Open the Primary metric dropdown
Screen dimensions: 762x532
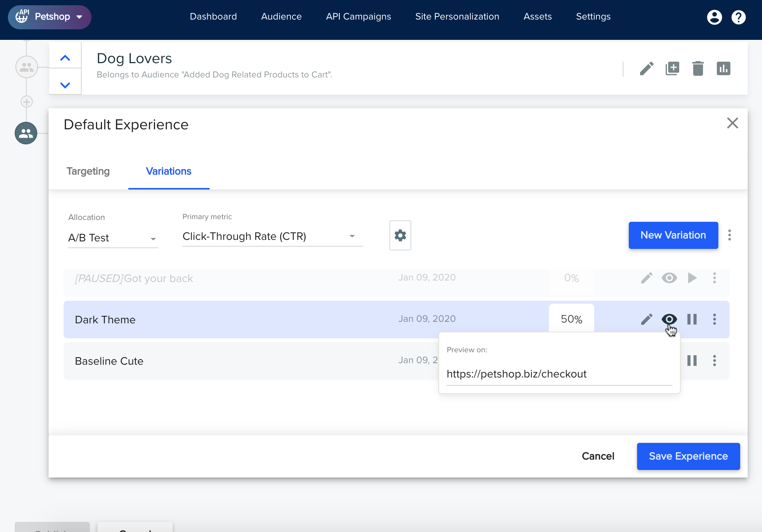click(272, 236)
